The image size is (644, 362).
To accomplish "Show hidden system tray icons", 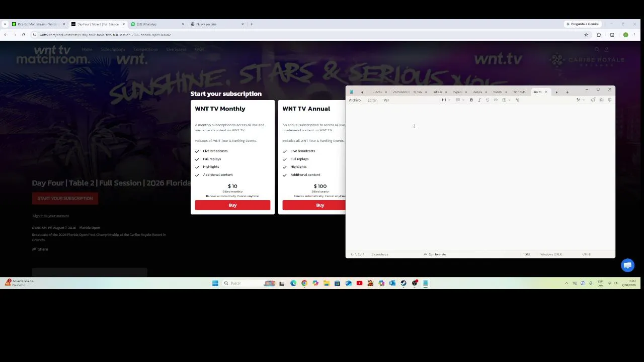I will pyautogui.click(x=567, y=283).
